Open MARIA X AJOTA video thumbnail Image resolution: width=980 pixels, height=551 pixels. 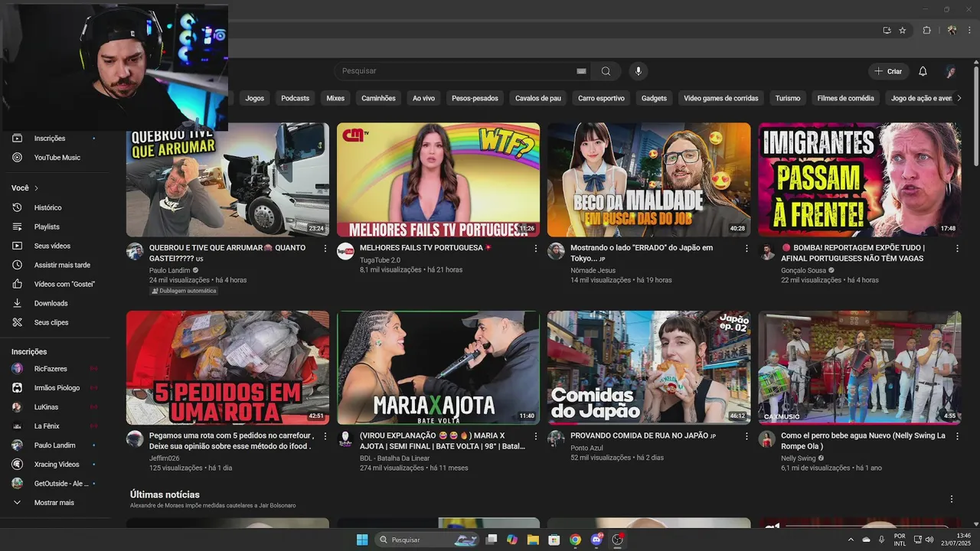click(x=438, y=367)
